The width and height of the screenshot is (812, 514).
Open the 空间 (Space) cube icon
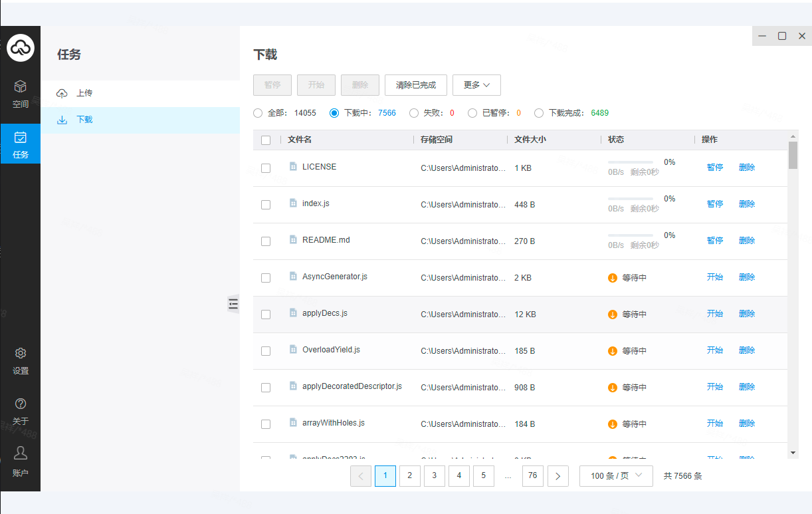pyautogui.click(x=21, y=87)
